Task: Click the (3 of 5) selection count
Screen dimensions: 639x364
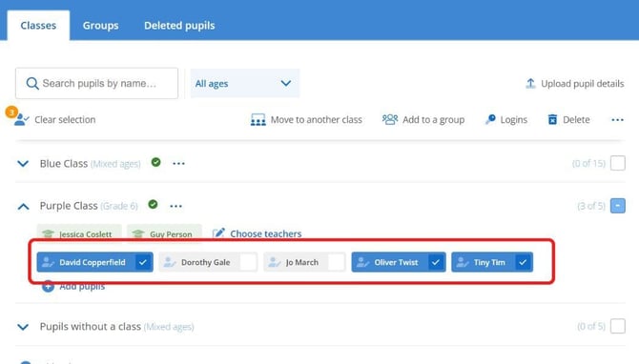Action: pos(591,206)
